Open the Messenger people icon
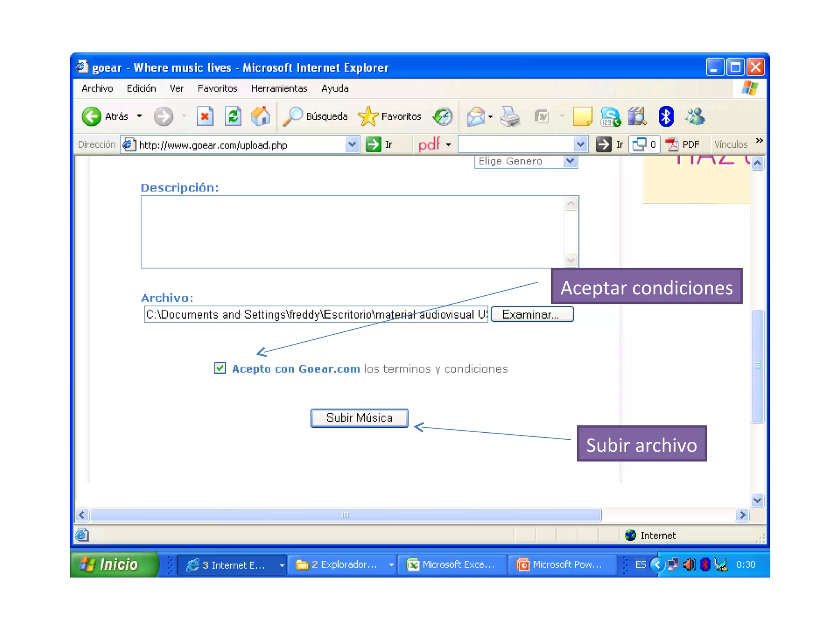 [x=695, y=116]
